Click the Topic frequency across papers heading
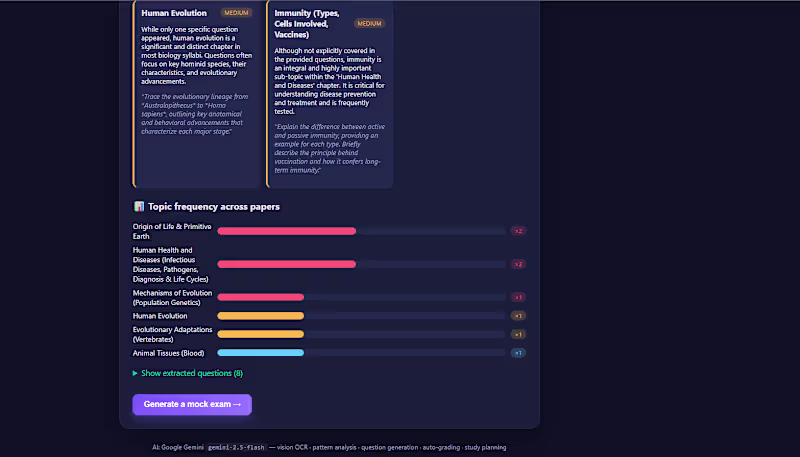Image resolution: width=800 pixels, height=457 pixels. [x=214, y=207]
